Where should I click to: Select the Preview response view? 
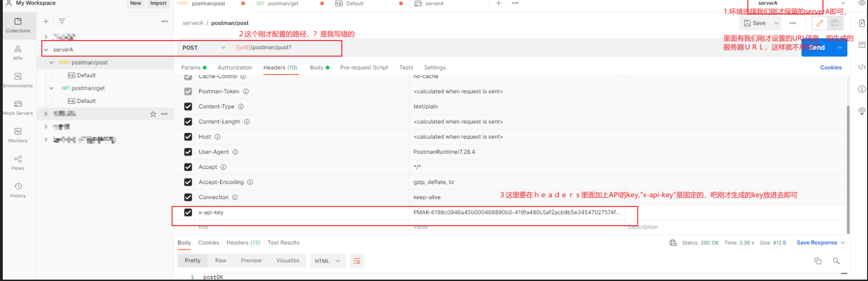pos(251,261)
